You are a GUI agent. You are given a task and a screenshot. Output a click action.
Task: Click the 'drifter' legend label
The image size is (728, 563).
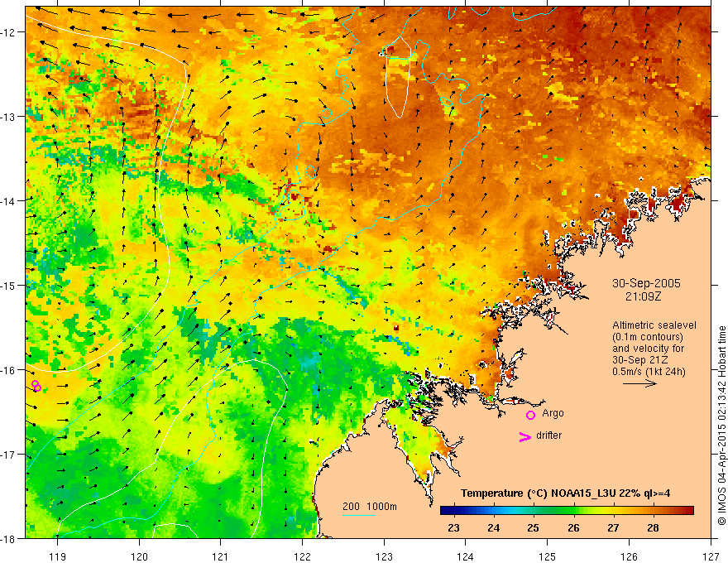tap(548, 435)
